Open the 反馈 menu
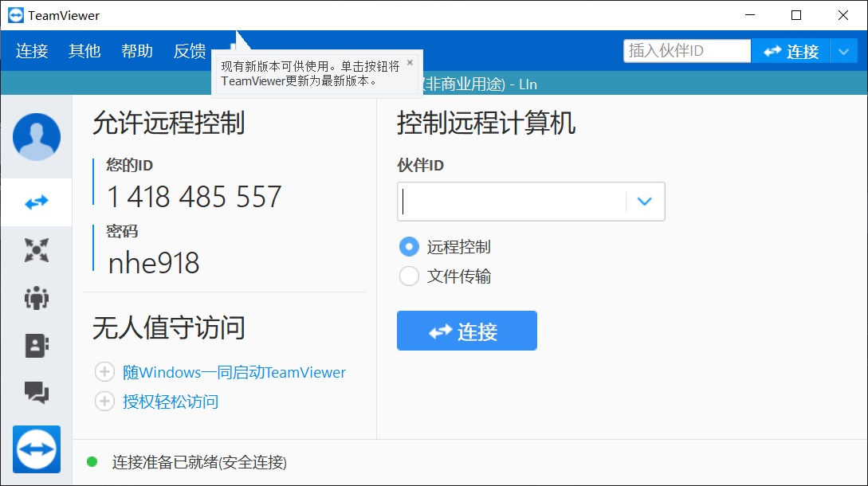The height and width of the screenshot is (486, 868). (x=190, y=51)
